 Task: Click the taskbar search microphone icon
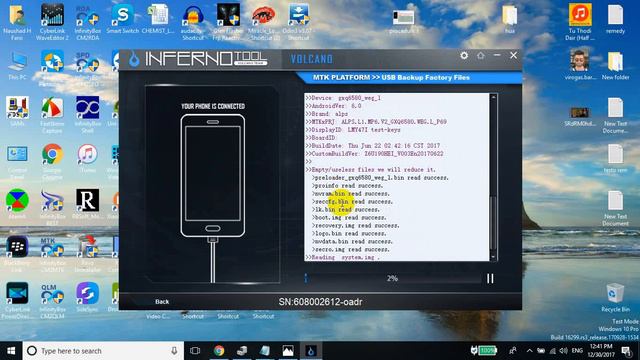point(174,351)
